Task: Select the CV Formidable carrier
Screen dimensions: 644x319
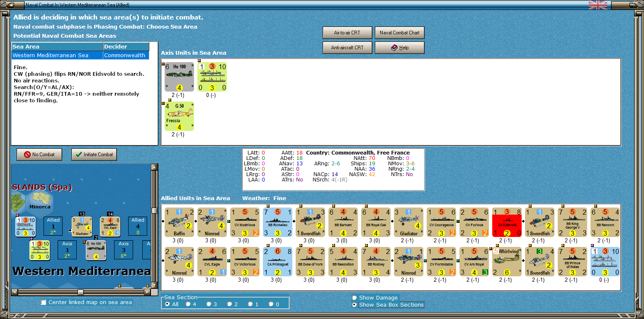Action: click(x=441, y=262)
